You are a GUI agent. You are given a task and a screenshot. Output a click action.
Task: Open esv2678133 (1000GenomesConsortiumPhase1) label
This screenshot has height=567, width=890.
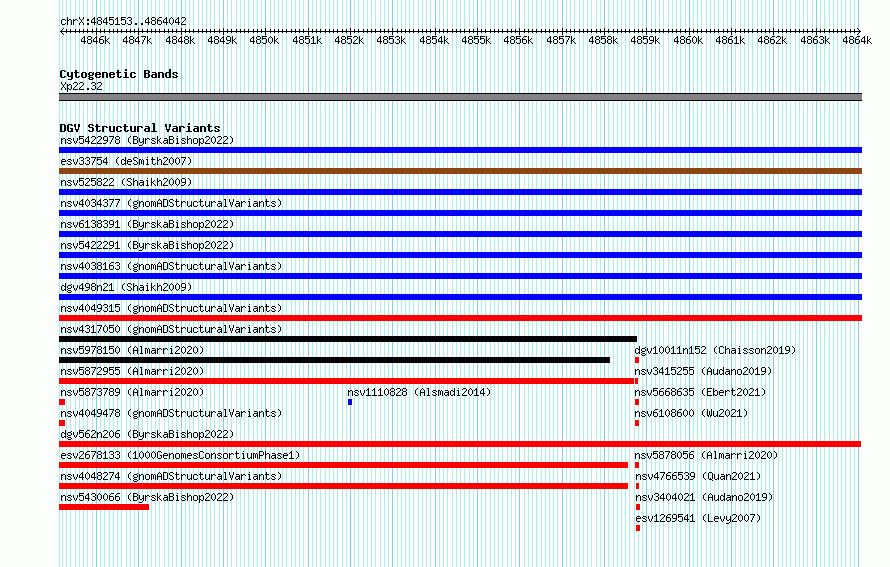pos(180,455)
